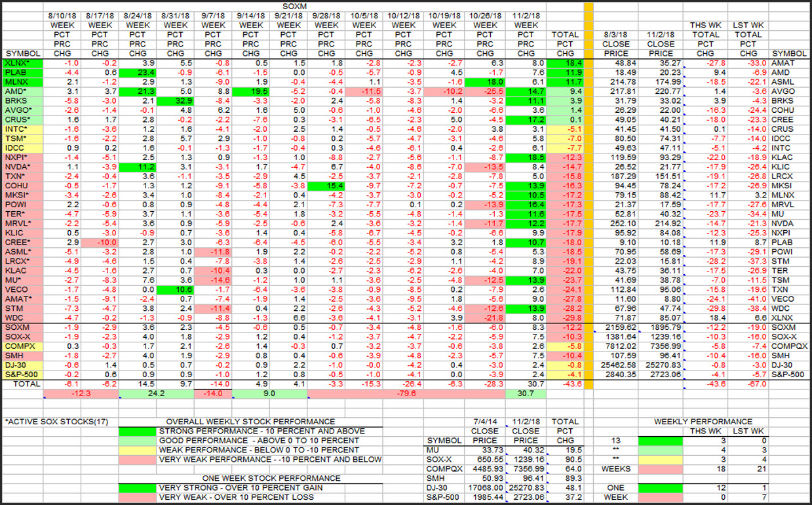Click the 17068.00 DJ-30 2014 close price

click(x=486, y=488)
